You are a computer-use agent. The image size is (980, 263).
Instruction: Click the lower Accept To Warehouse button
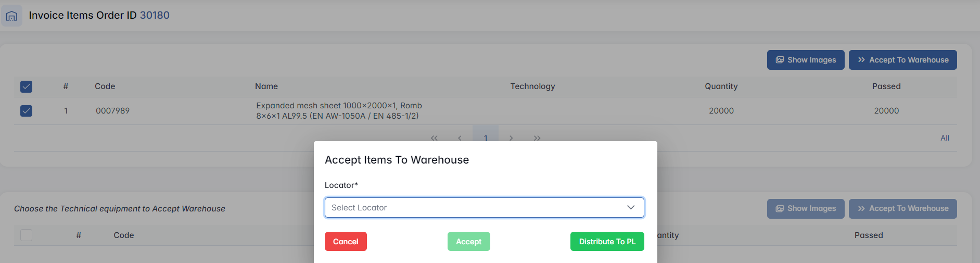click(x=902, y=209)
